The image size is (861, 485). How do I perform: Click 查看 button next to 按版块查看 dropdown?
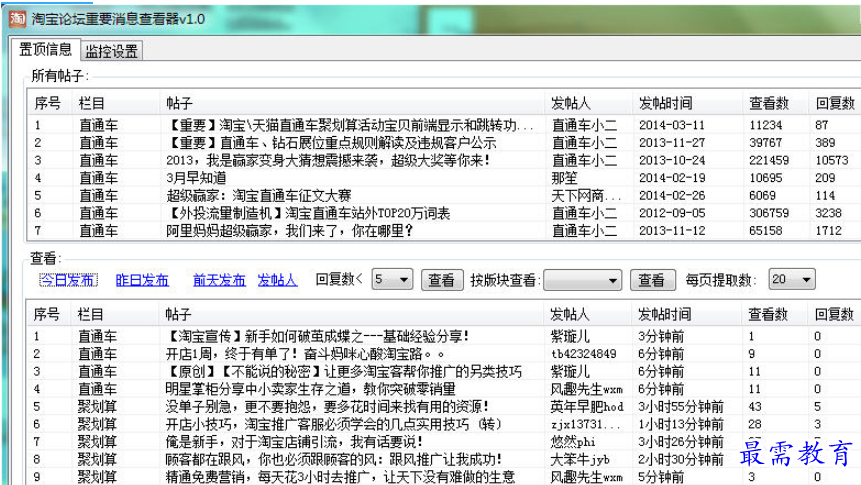[x=651, y=280]
